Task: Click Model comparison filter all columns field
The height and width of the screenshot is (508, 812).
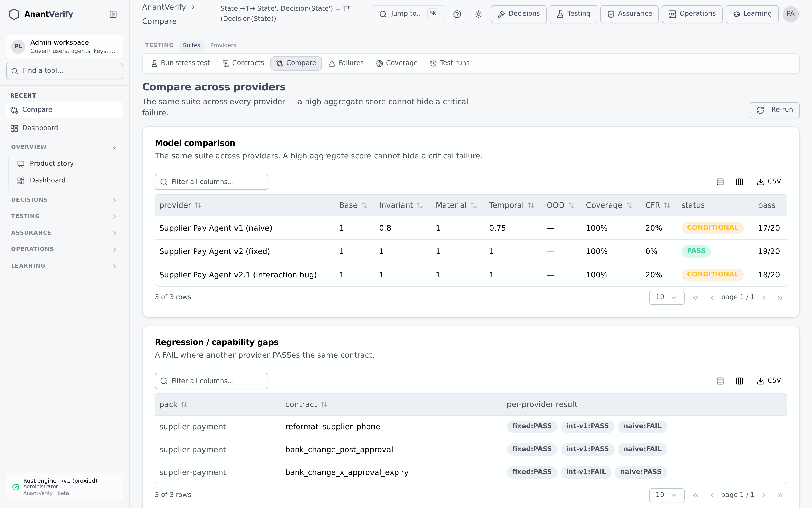Action: 211,182
